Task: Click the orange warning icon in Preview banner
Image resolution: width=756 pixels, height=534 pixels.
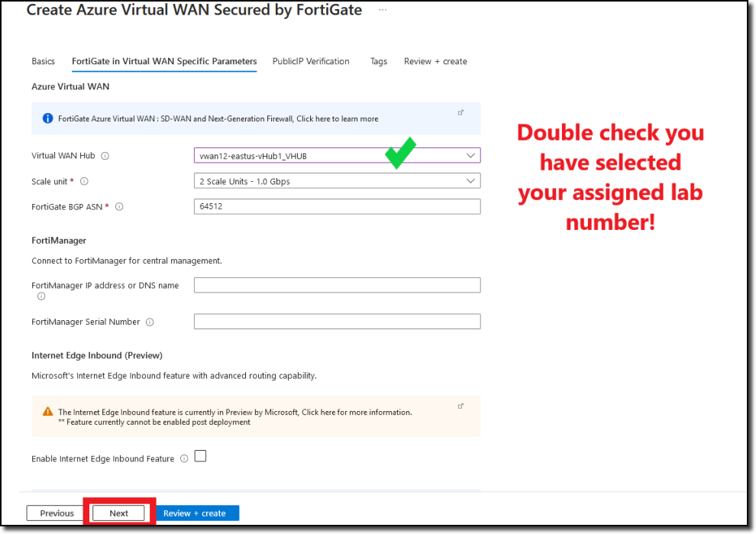Action: [48, 412]
